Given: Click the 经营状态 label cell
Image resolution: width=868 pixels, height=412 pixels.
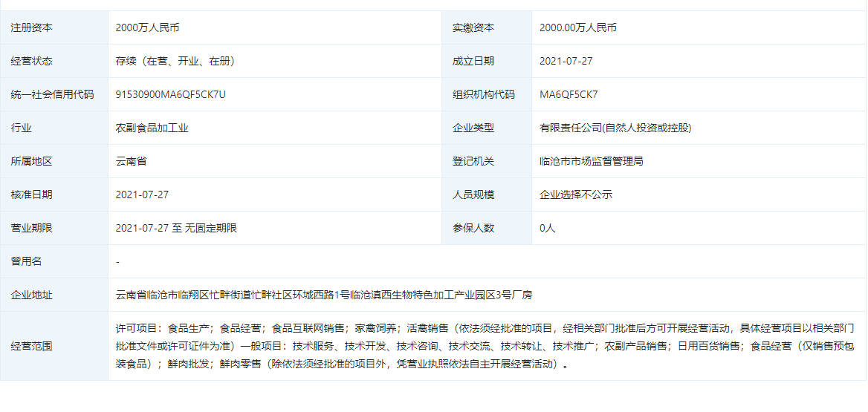Looking at the screenshot, I should tap(54, 61).
